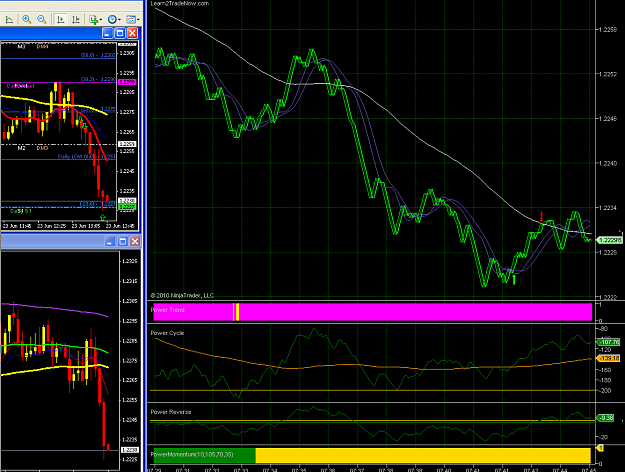625x472 pixels.
Task: Click the green buy arrow on main chart
Action: tap(514, 280)
